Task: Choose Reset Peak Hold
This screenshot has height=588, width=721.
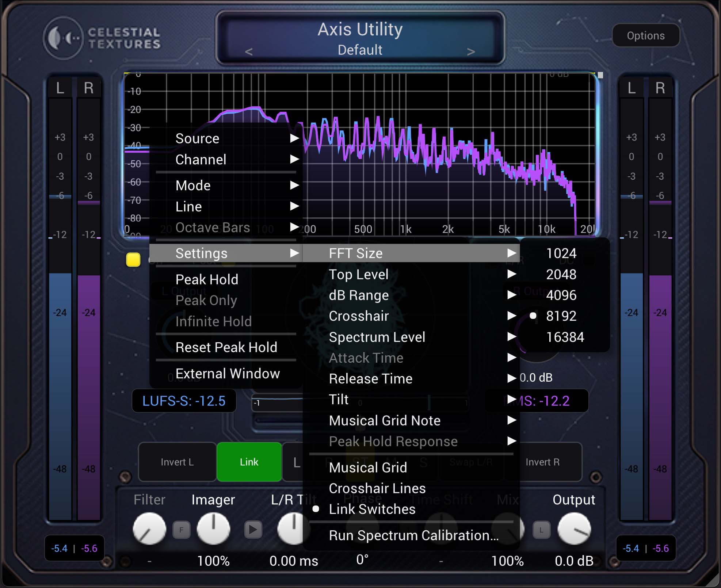Action: point(226,347)
